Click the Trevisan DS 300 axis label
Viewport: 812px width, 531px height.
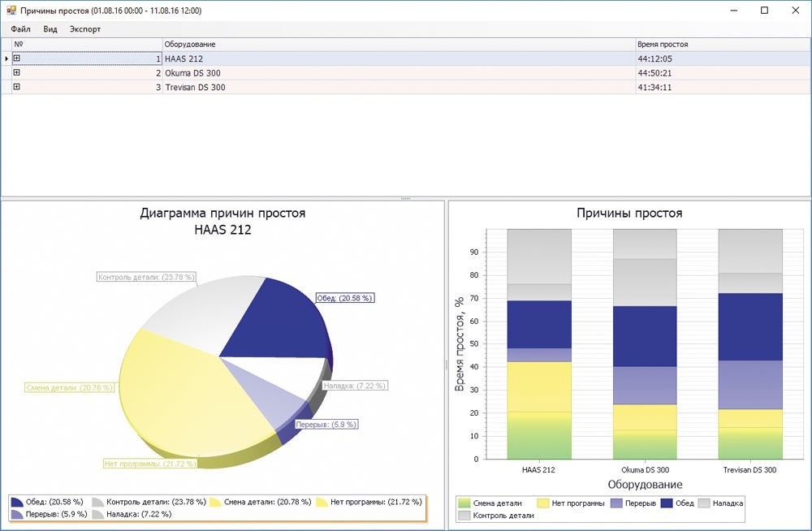click(x=749, y=470)
